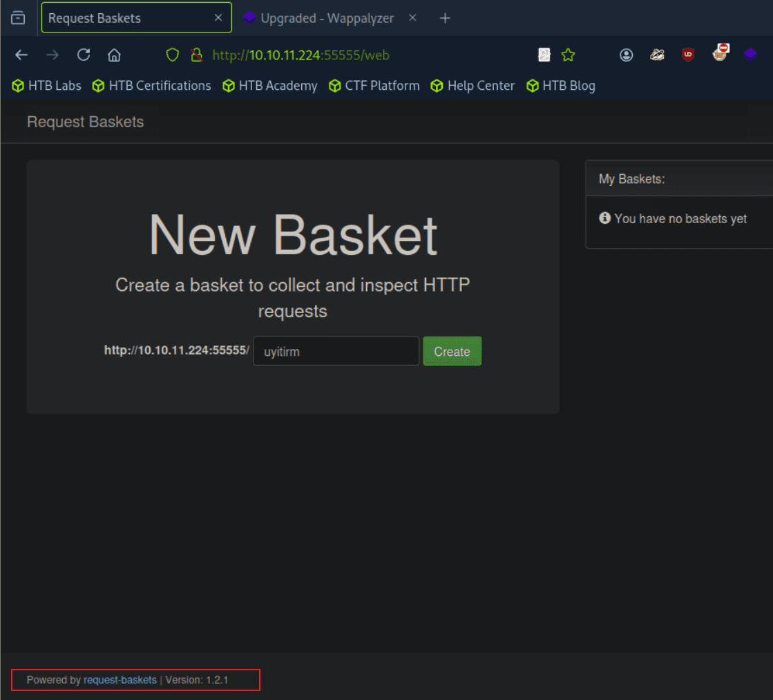Open the tab list button
773x700 pixels.
[x=18, y=18]
